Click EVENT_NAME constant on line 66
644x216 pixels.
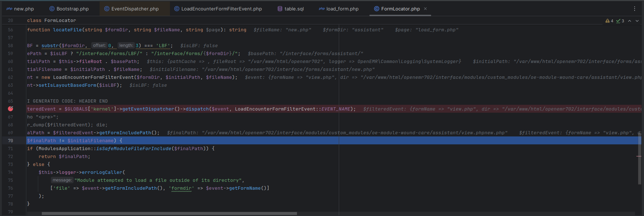[x=336, y=109]
